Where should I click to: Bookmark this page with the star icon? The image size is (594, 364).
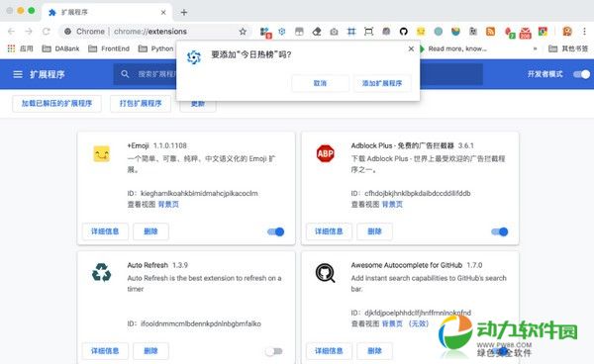243,32
